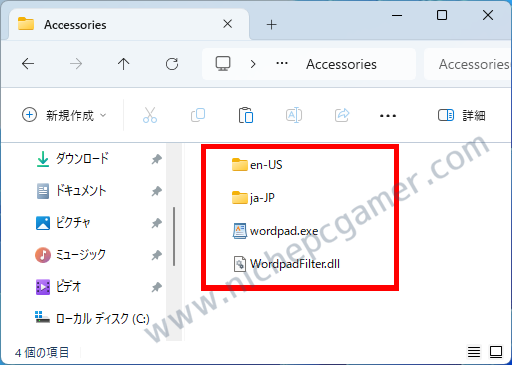Image resolution: width=512 pixels, height=365 pixels.
Task: Expand the chevron after the PC icon
Action: click(x=253, y=64)
